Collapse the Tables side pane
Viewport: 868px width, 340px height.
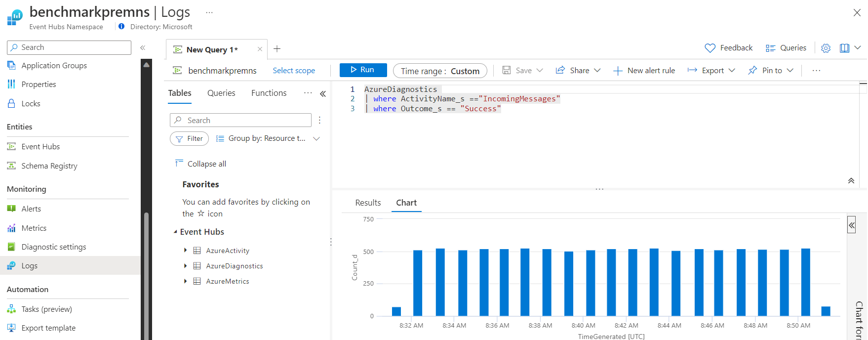click(323, 93)
